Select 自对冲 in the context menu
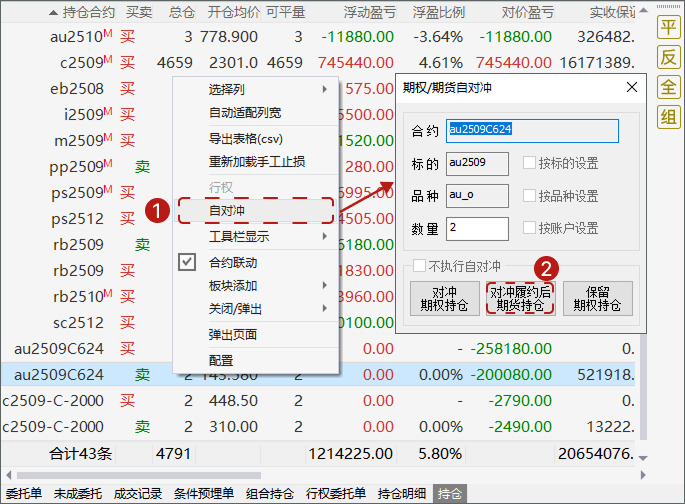 tap(256, 211)
